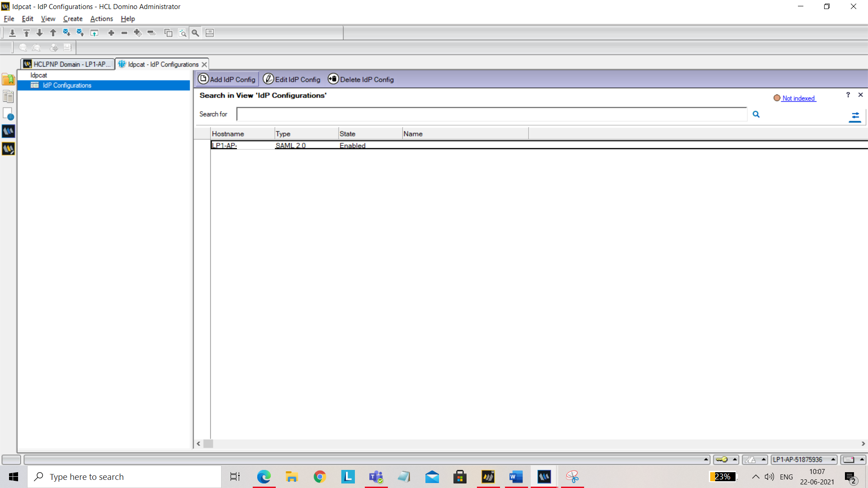
Task: Open the security key status dropdown
Action: 726,460
